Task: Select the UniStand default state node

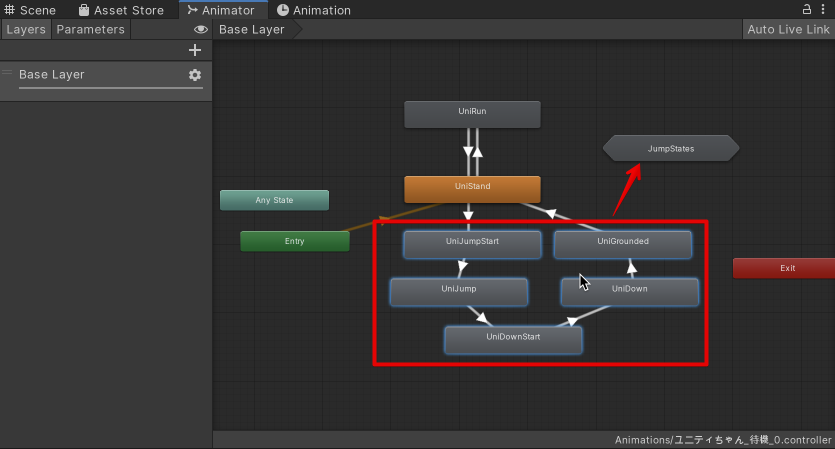Action: 472,189
